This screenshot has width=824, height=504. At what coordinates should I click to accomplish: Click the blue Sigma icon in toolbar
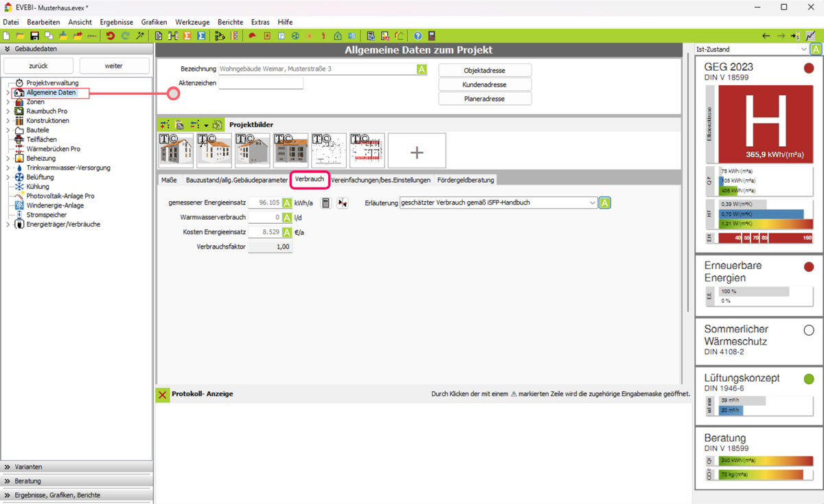pos(201,36)
